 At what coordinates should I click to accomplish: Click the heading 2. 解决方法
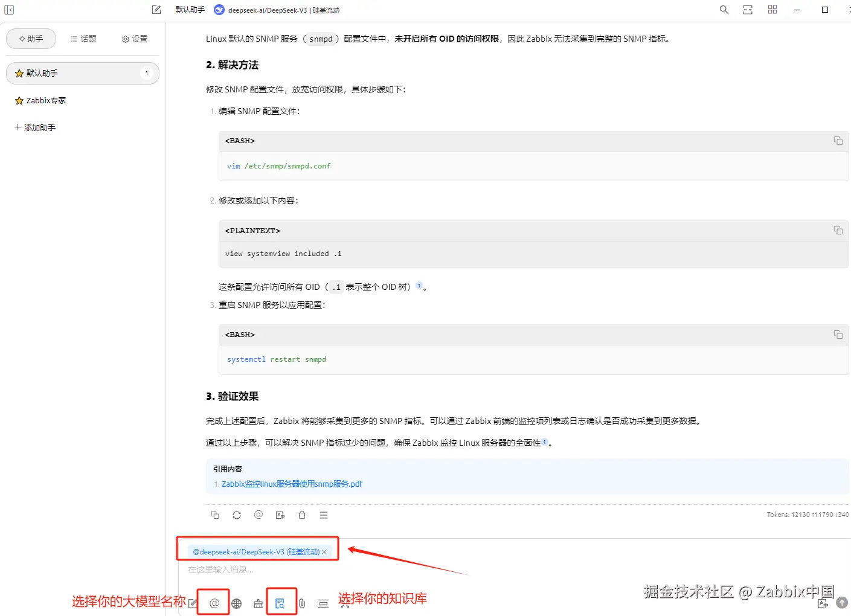pyautogui.click(x=232, y=65)
